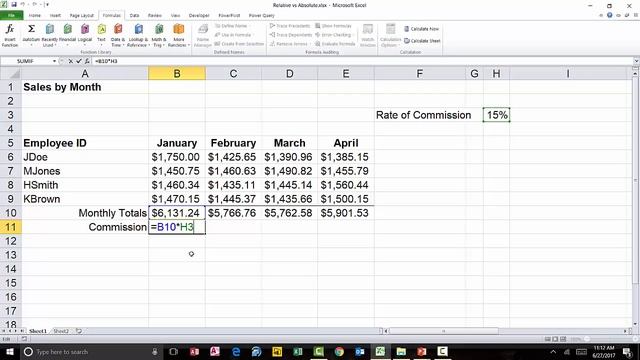Click the Insert Function fx button in ribbon
The height and width of the screenshot is (360, 640).
(x=10, y=35)
